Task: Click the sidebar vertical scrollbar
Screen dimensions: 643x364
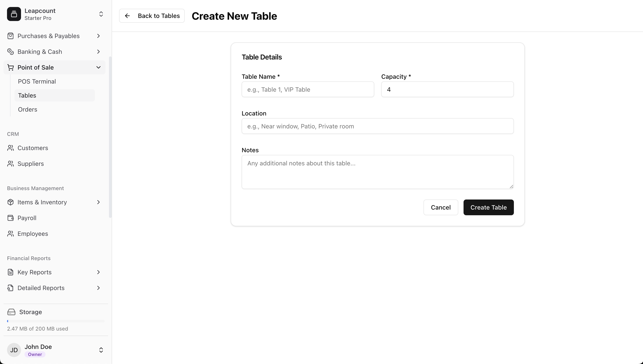Action: [110, 137]
